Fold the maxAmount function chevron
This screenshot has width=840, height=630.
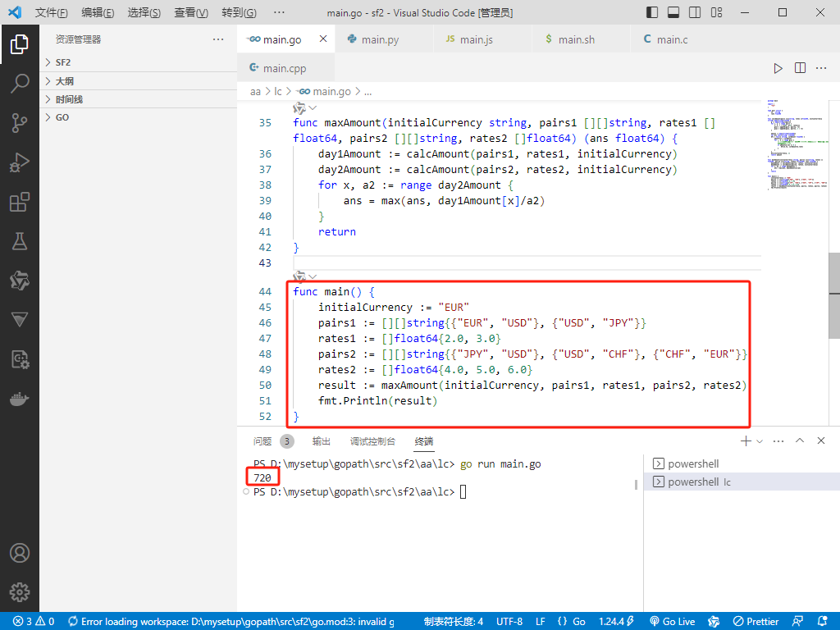313,107
